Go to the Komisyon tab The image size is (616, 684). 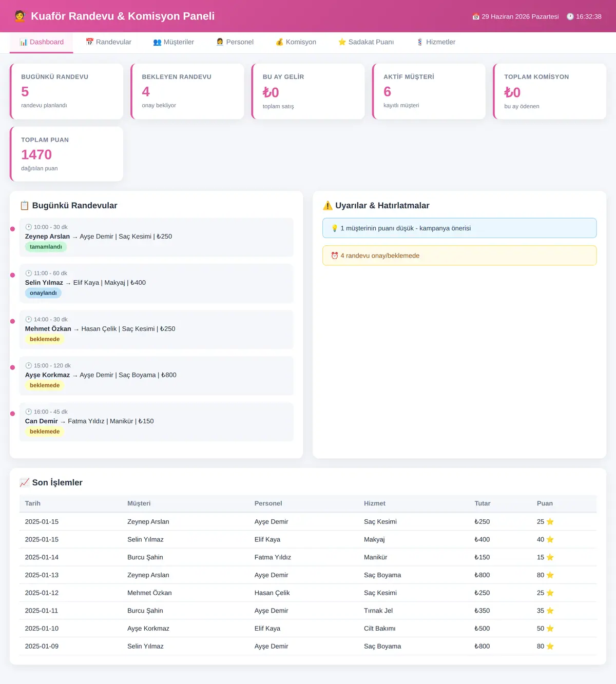pyautogui.click(x=296, y=42)
